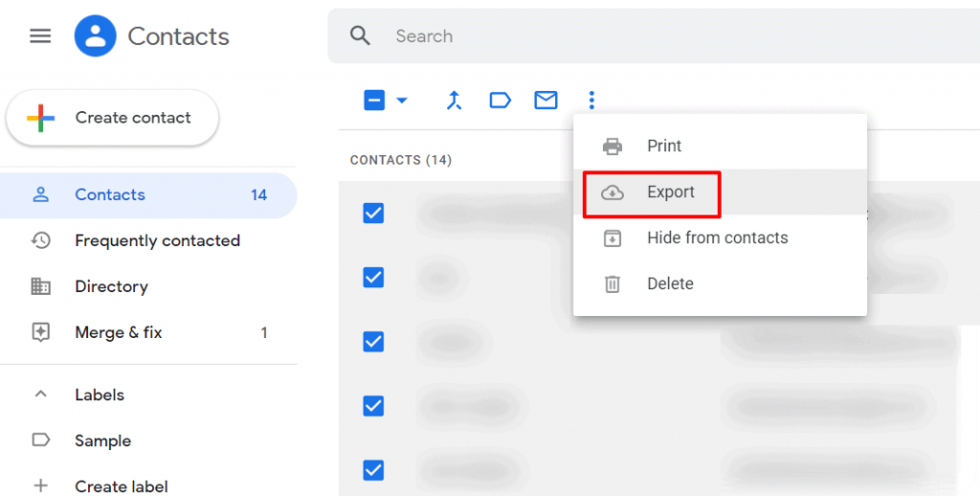Viewport: 980px width, 496px height.
Task: Open the selection dropdown arrow
Action: click(x=402, y=101)
